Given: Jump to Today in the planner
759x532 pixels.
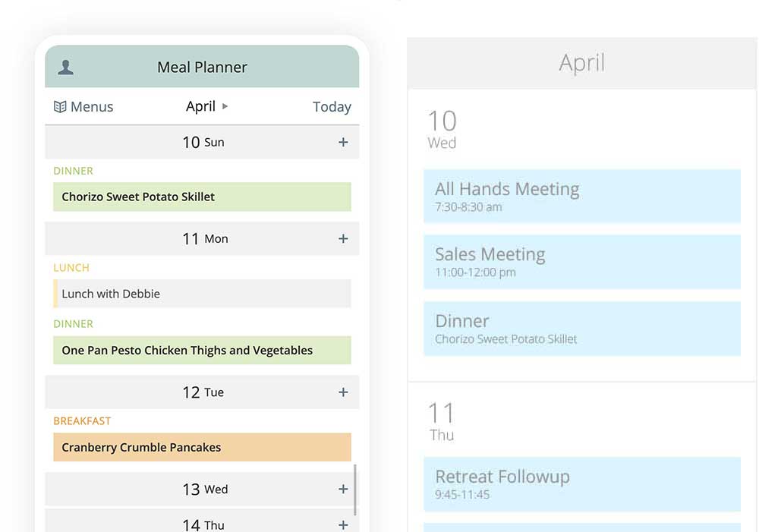Looking at the screenshot, I should click(332, 106).
